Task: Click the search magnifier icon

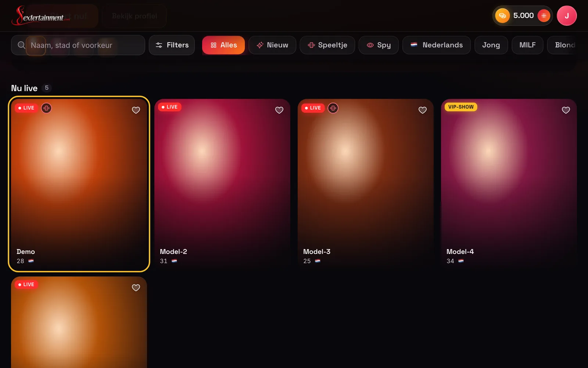Action: point(21,45)
